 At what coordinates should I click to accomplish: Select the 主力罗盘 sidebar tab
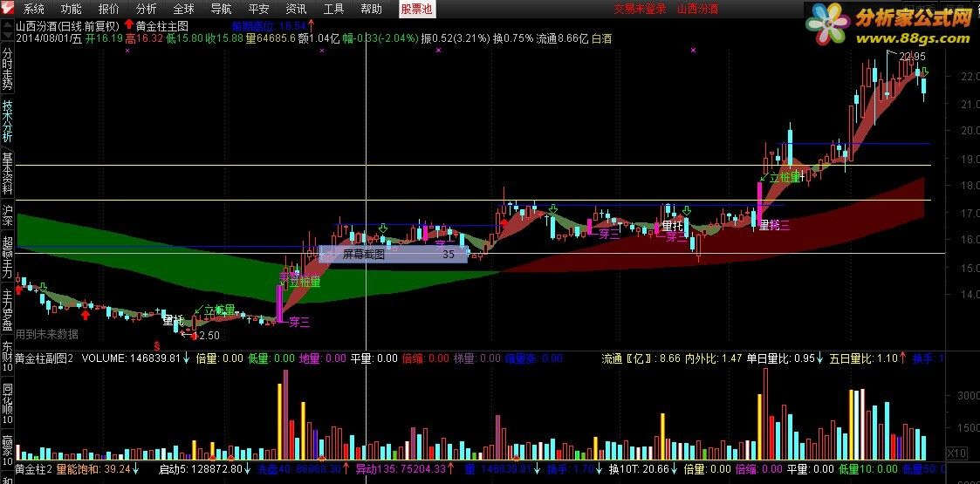(8, 310)
